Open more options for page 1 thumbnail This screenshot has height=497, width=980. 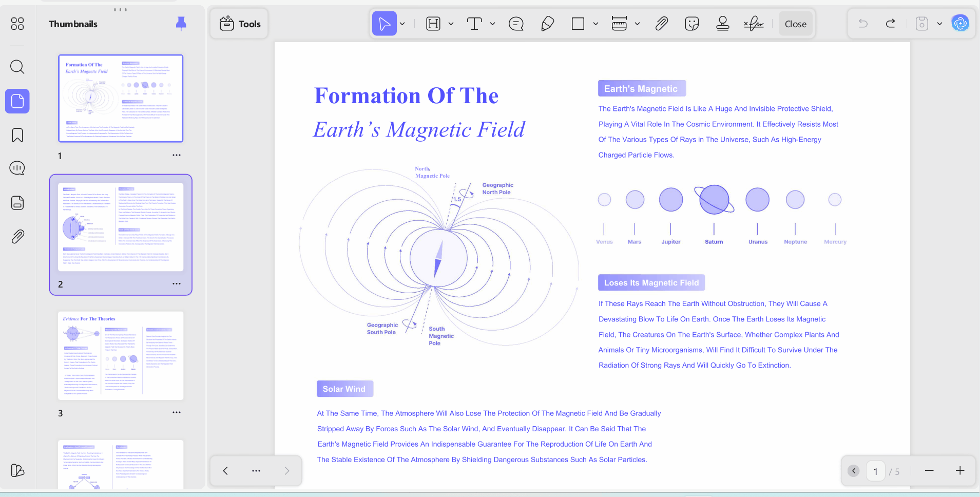point(177,155)
